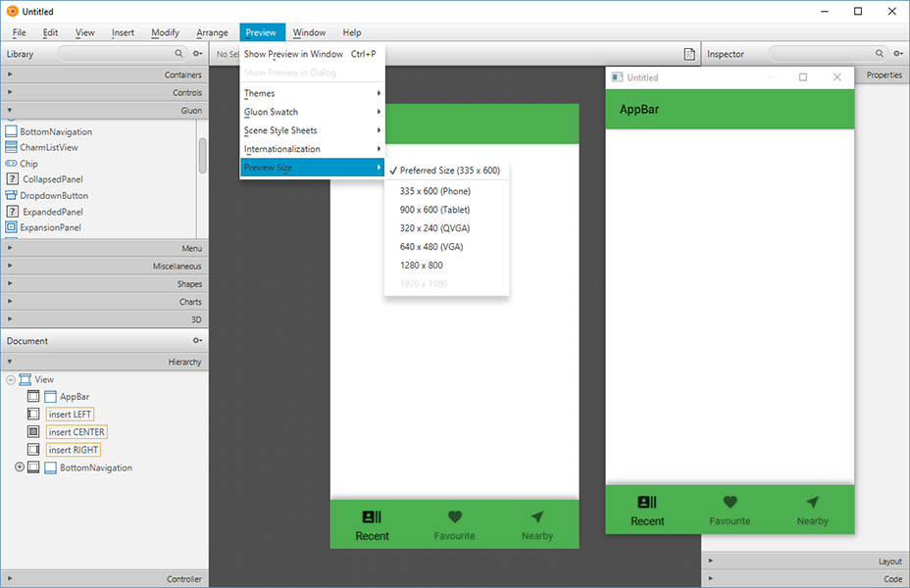Open the Window menu
Screen dimensions: 910x588
pyautogui.click(x=309, y=32)
